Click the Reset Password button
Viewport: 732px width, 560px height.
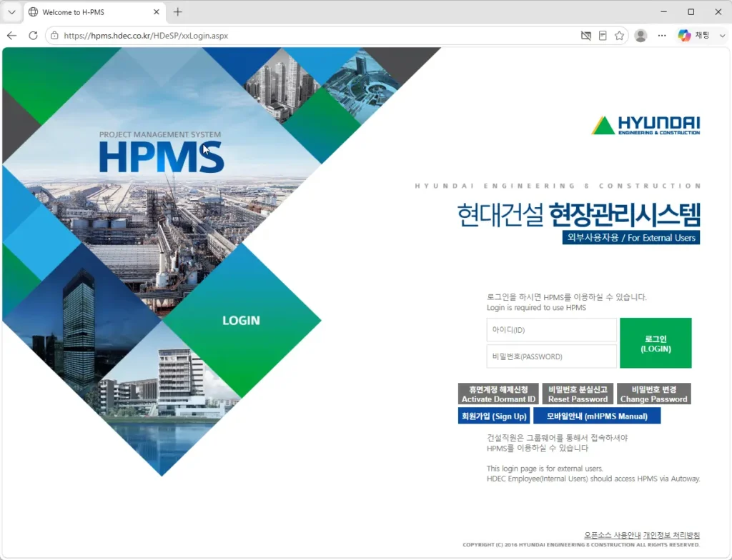578,394
